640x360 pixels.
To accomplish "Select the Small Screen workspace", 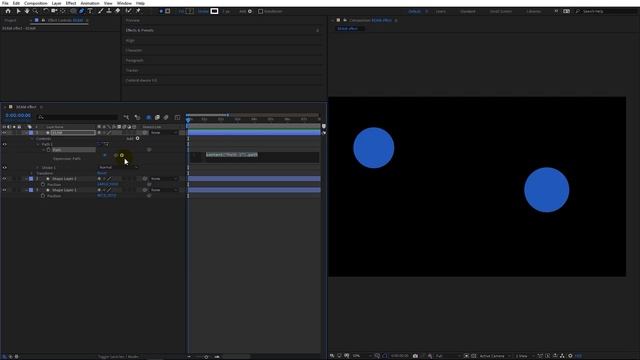I will [x=501, y=11].
